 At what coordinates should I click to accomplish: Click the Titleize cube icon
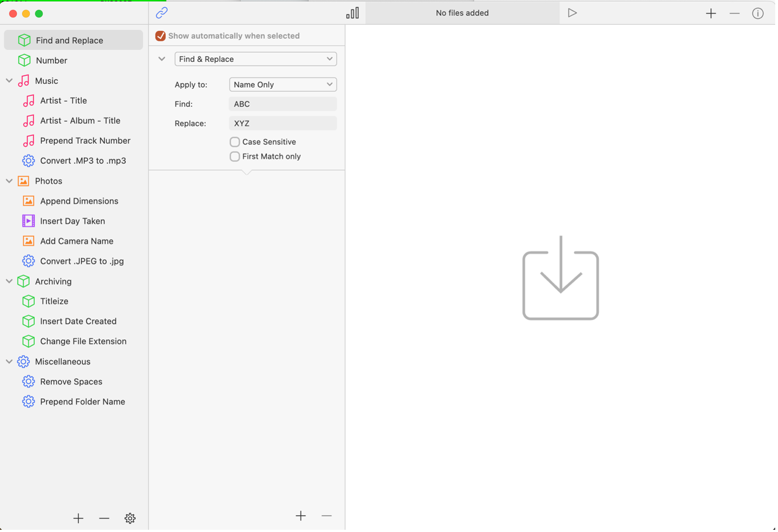(x=29, y=302)
